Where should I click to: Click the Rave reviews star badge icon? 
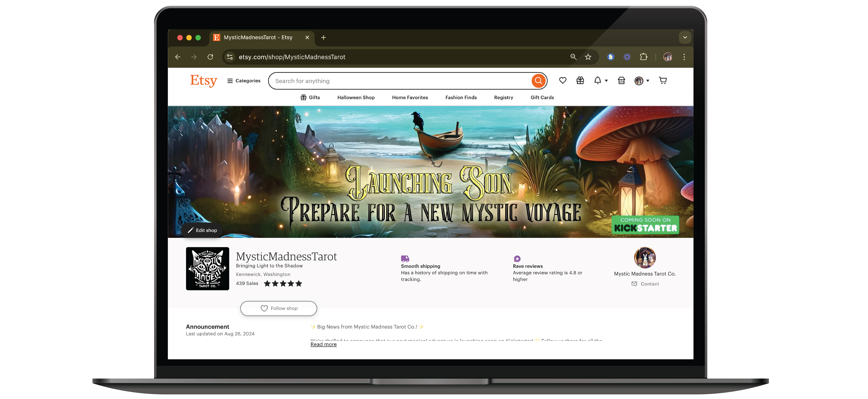pyautogui.click(x=517, y=259)
